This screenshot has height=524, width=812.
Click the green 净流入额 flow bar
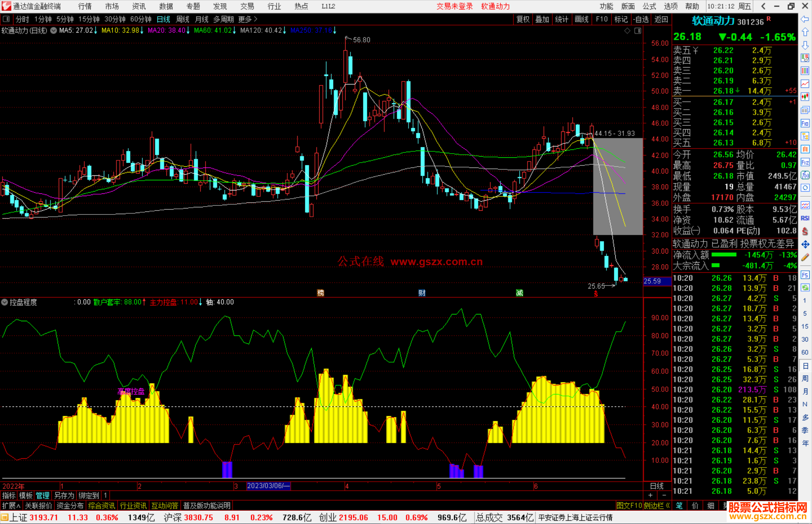tap(724, 255)
